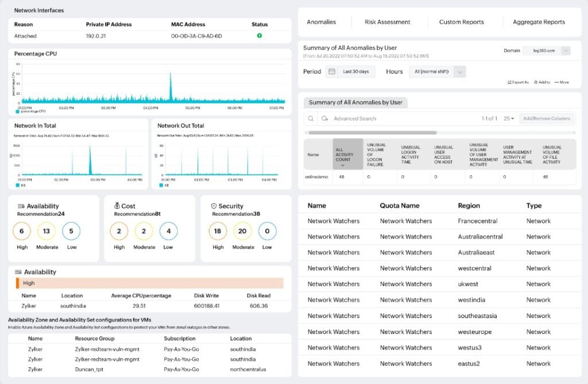Click the icon beside Availability High section
The height and width of the screenshot is (384, 588).
tap(18, 272)
